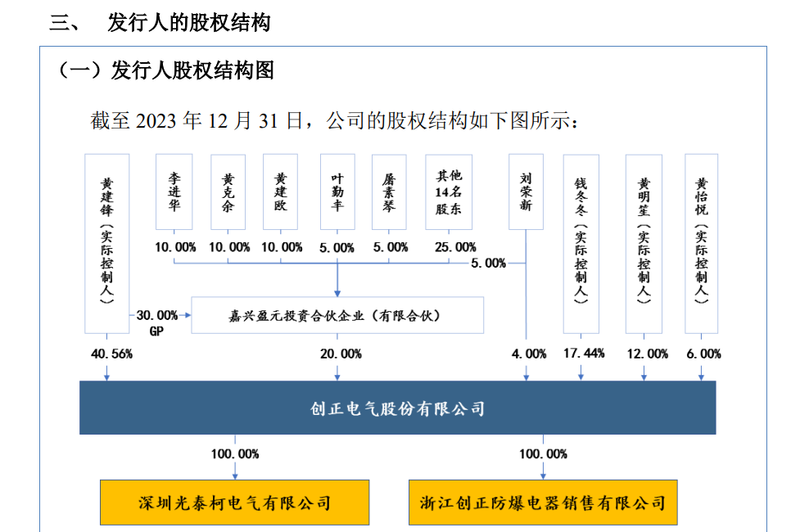Select the 黄克余 shareholder box
Viewport: 800px width, 532px height.
coord(228,192)
